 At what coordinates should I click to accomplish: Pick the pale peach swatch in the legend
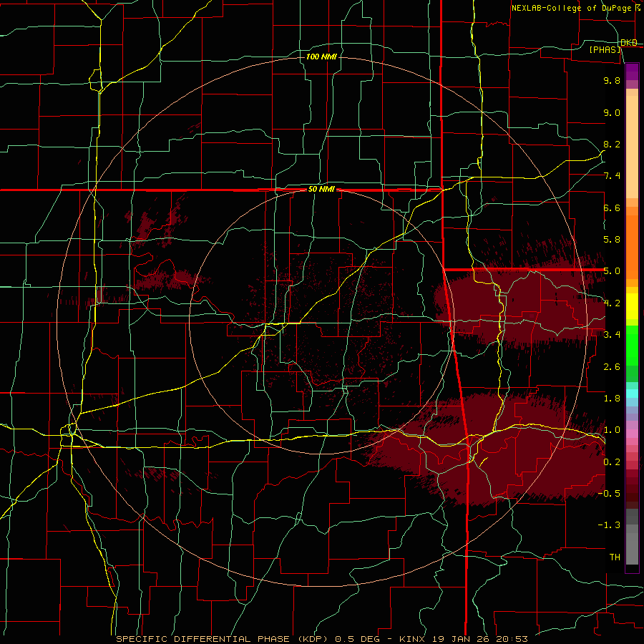coord(632,148)
